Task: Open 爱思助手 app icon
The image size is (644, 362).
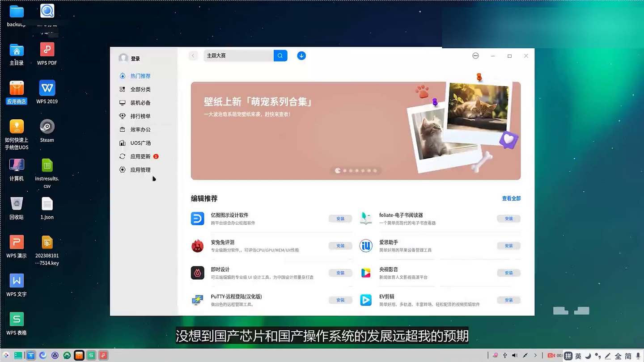Action: tap(366, 246)
